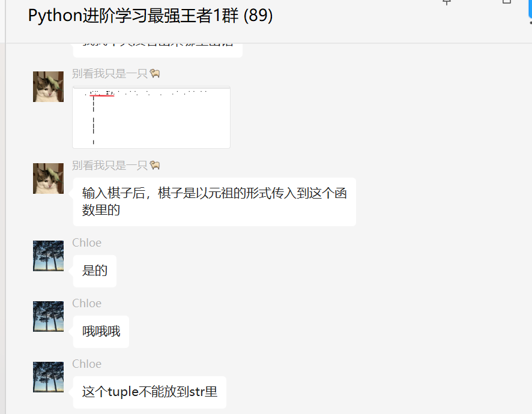The width and height of the screenshot is (532, 414).
Task: Click the blue bar at the top-right edge
Action: tap(530, 8)
